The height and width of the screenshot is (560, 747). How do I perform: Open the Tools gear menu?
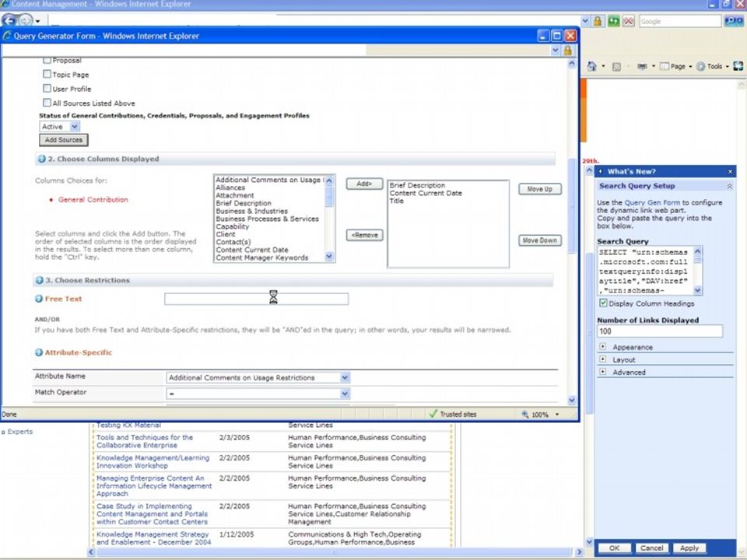tap(713, 67)
